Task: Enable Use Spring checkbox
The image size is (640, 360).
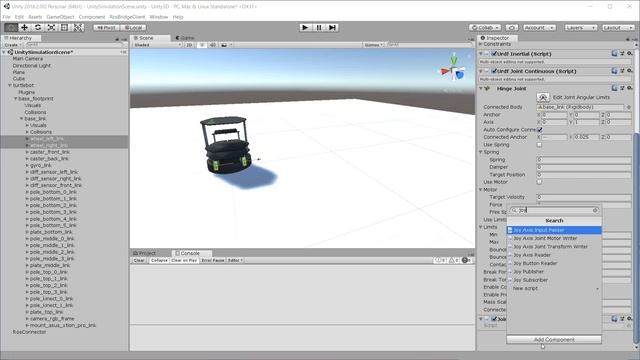Action: pyautogui.click(x=540, y=144)
